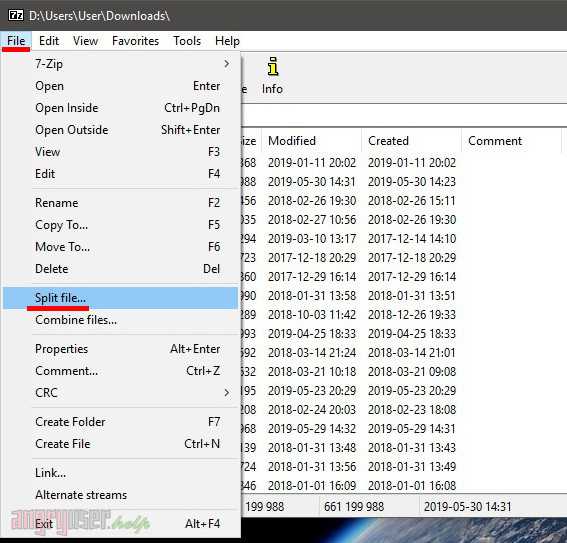Image resolution: width=567 pixels, height=543 pixels.
Task: Open the View menu in menu bar
Action: point(85,40)
